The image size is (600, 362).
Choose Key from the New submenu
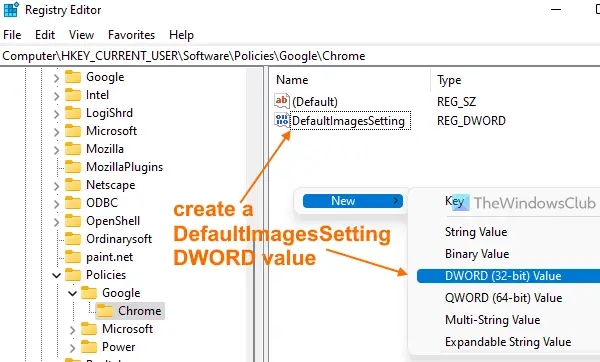click(454, 201)
